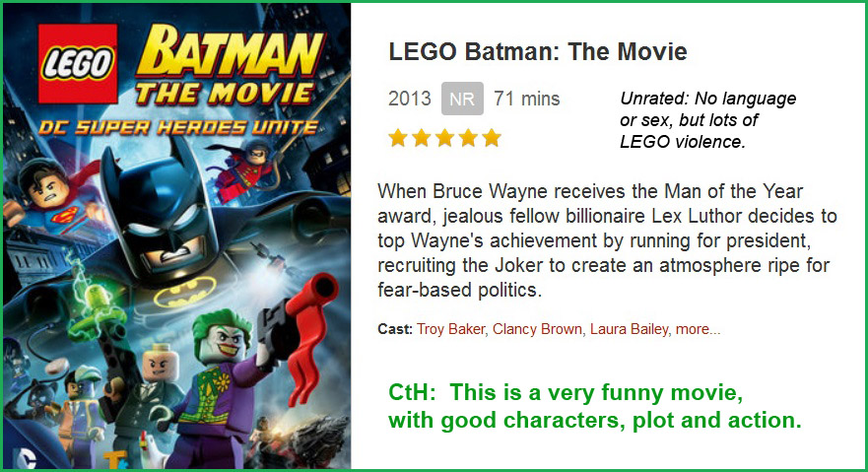Open Clancy Brown's cast link
Screen dimensions: 868x472
pyautogui.click(x=537, y=329)
